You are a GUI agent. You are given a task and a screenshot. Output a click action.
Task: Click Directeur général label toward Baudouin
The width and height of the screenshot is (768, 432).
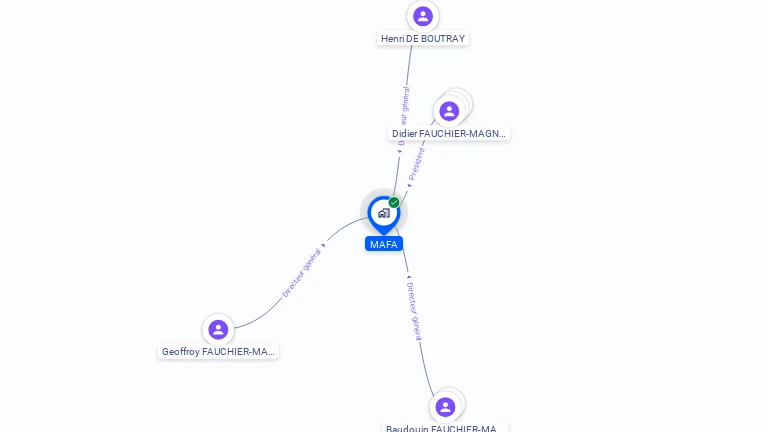pyautogui.click(x=414, y=311)
